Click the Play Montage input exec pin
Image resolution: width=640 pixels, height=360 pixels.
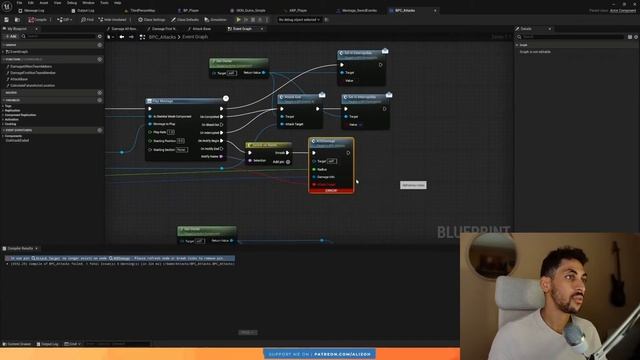click(x=150, y=109)
